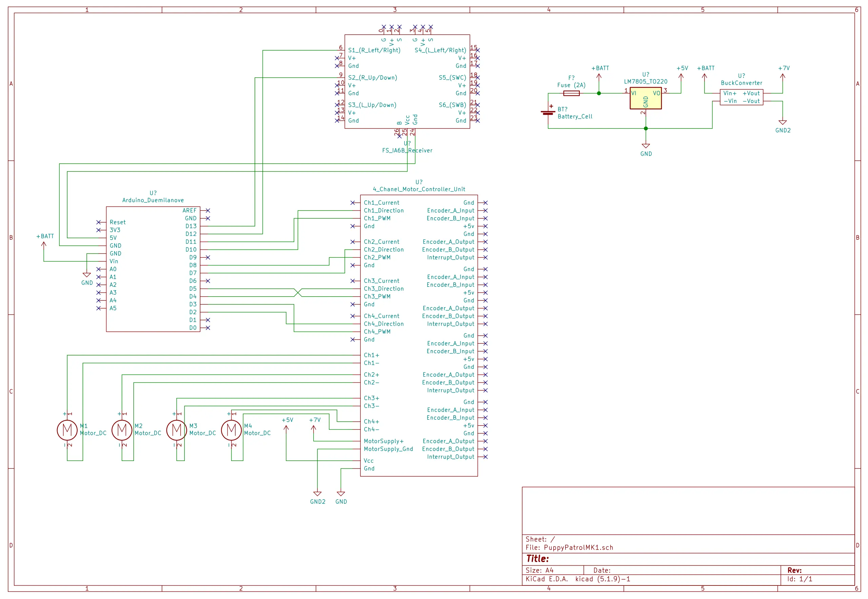The height and width of the screenshot is (599, 868).
Task: Click the no-connect X on Reset pin
Action: coord(99,223)
